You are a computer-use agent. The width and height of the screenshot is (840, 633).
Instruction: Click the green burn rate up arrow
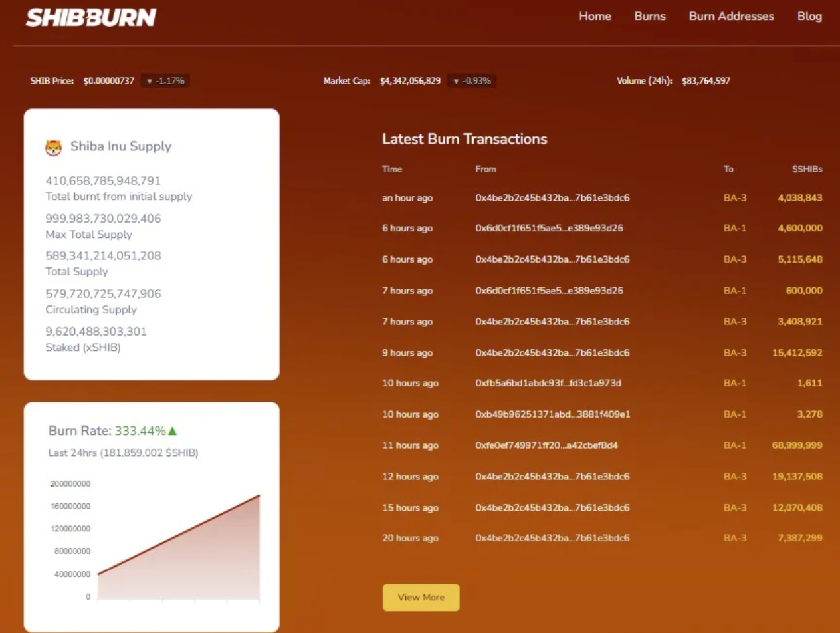coord(173,431)
